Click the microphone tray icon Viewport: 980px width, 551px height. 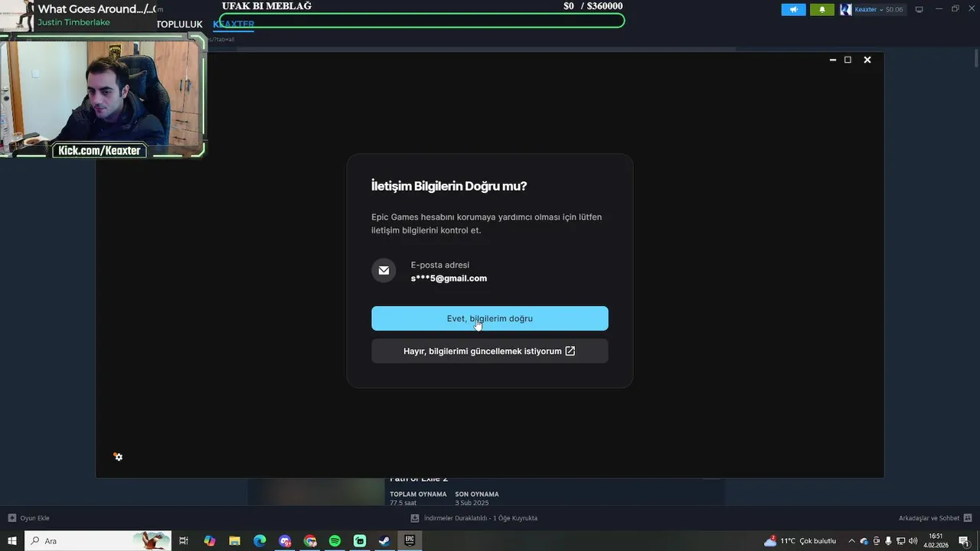pyautogui.click(x=888, y=541)
